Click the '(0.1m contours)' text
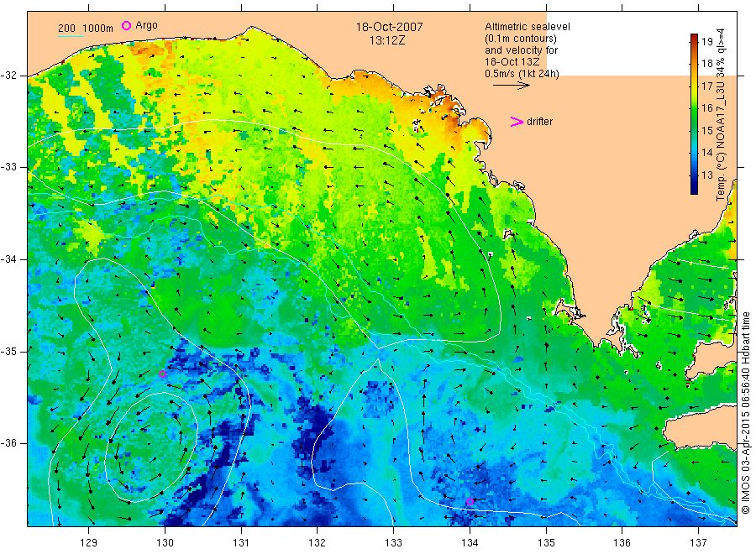The height and width of the screenshot is (554, 756). pyautogui.click(x=520, y=39)
